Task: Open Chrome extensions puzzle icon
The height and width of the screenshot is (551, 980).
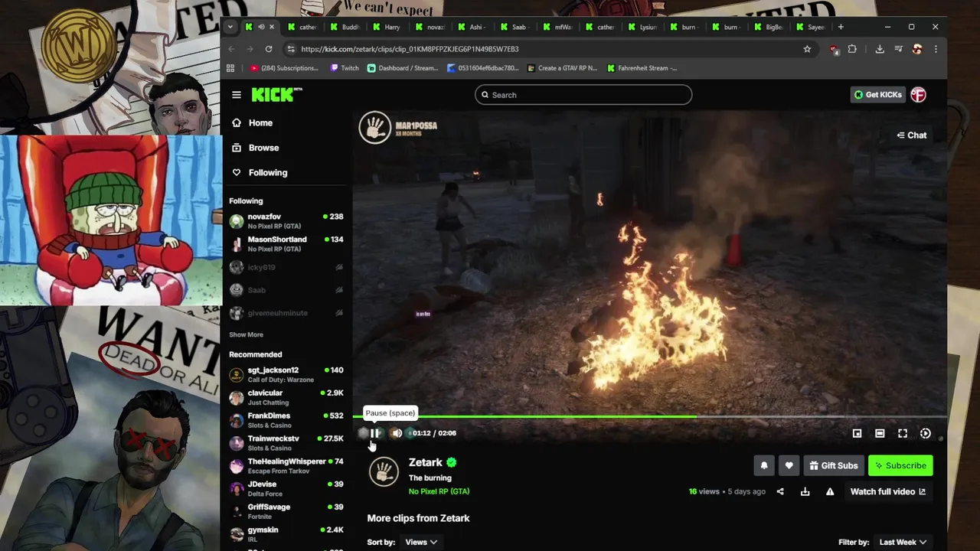Action: 852,49
